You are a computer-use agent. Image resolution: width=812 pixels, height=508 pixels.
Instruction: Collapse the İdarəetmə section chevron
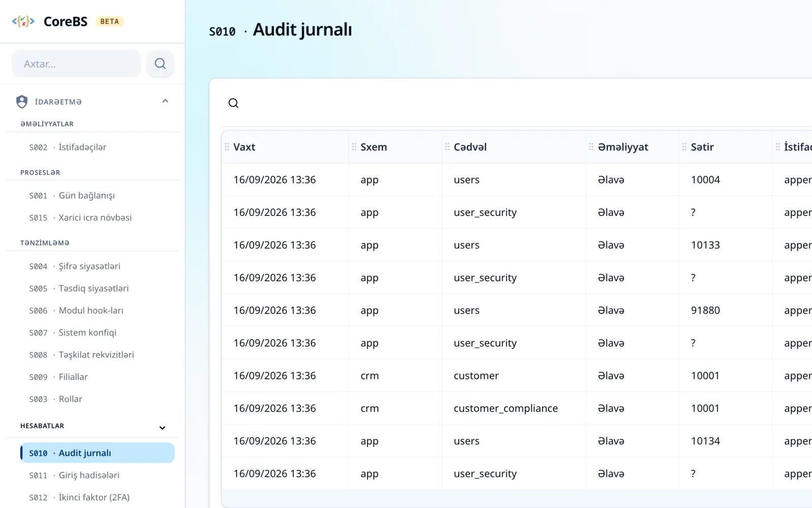[x=165, y=101]
